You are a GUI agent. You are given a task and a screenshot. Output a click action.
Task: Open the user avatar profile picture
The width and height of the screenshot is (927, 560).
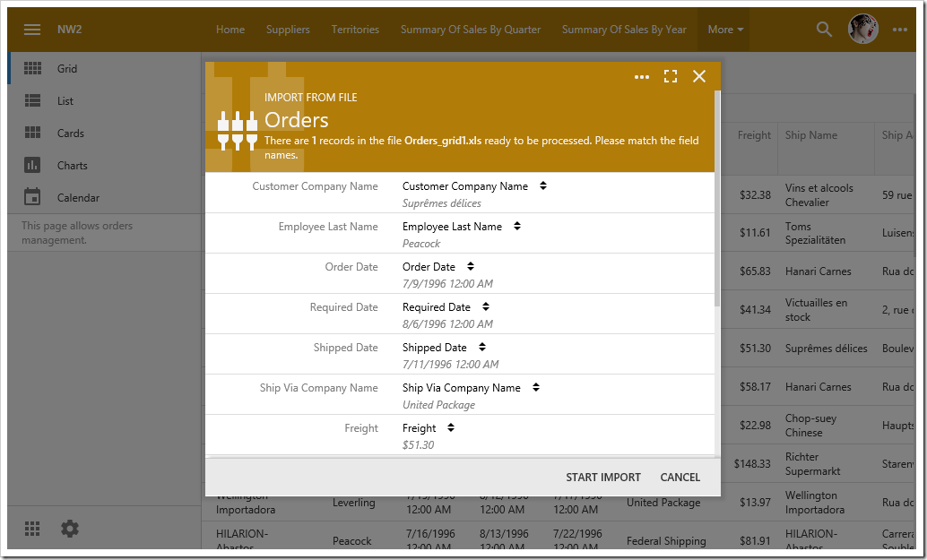(863, 29)
